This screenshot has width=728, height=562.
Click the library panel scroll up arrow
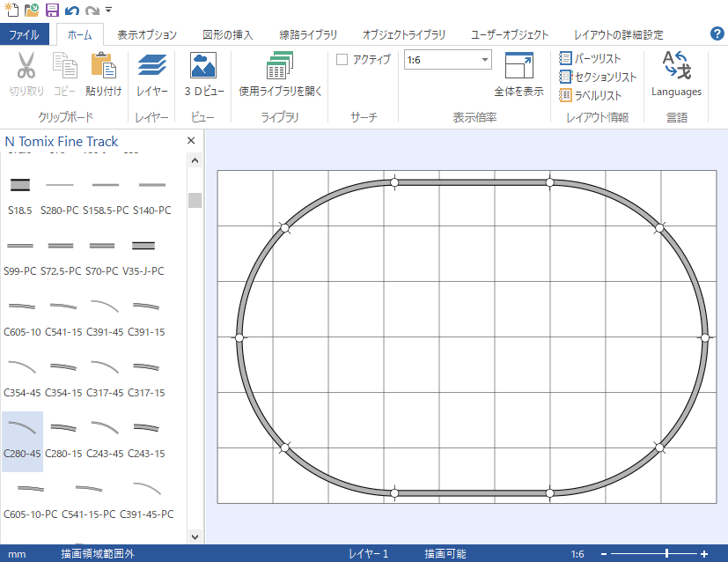point(195,160)
